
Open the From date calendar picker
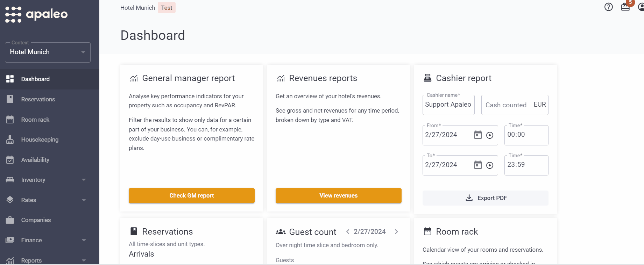[x=478, y=135]
